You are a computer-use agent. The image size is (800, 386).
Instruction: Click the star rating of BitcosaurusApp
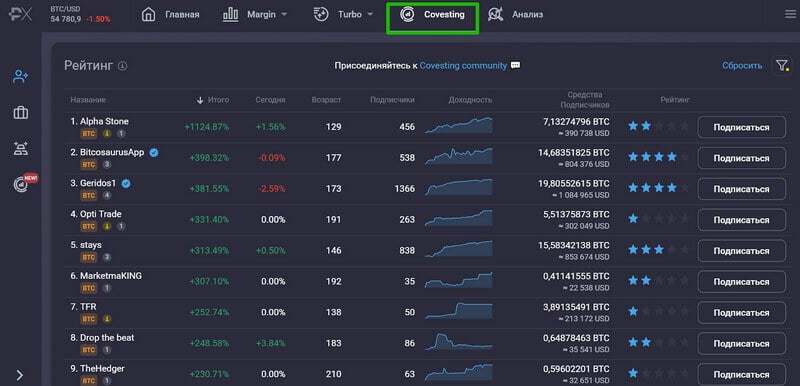[658, 157]
